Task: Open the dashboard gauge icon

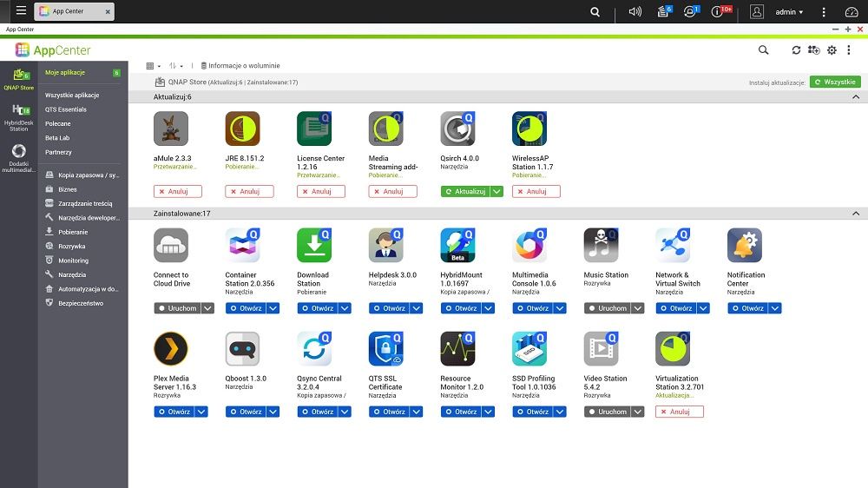Action: coord(852,11)
